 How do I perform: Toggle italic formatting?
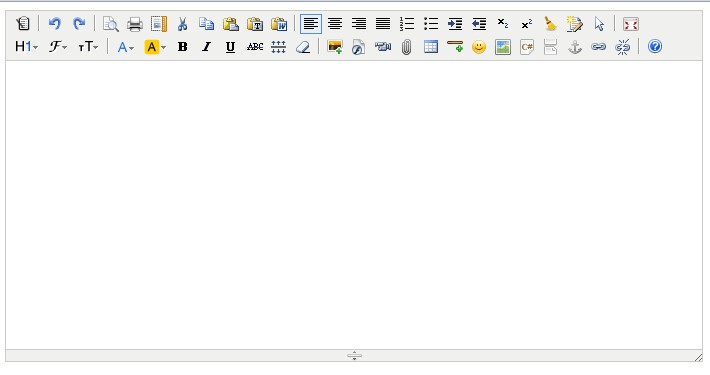point(206,47)
